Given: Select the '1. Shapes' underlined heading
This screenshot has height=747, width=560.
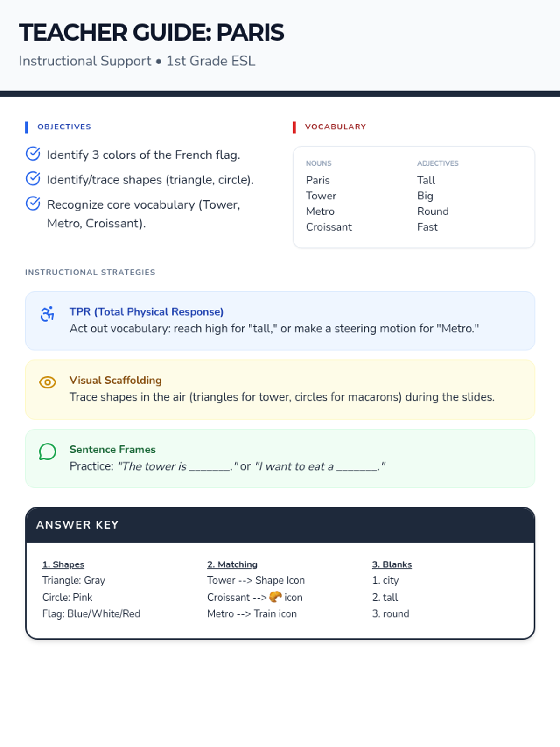Looking at the screenshot, I should [x=63, y=564].
